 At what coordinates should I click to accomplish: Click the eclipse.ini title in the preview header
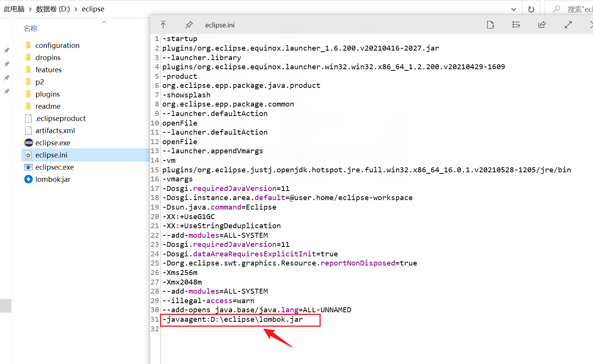tap(220, 25)
